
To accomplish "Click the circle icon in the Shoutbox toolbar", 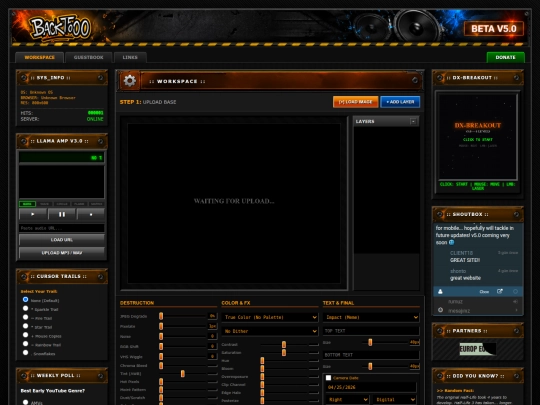I will pos(515,291).
